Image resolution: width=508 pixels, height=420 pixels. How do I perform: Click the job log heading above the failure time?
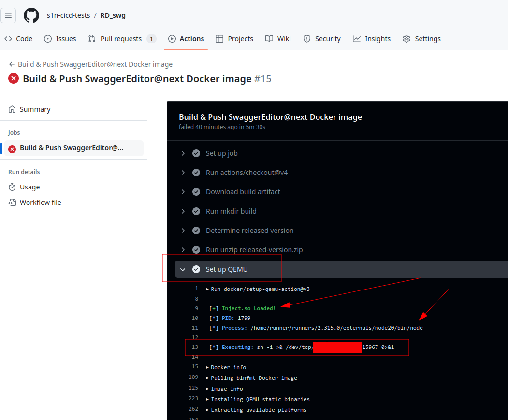(270, 117)
